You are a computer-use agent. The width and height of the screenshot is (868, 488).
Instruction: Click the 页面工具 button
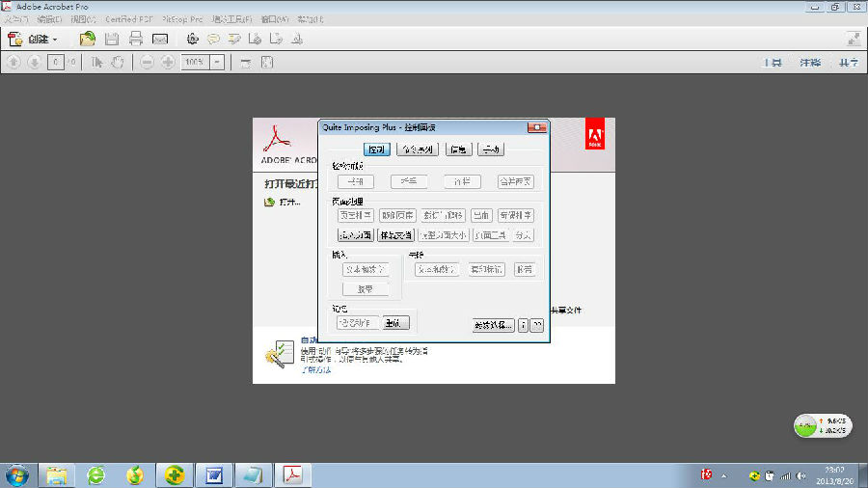491,235
